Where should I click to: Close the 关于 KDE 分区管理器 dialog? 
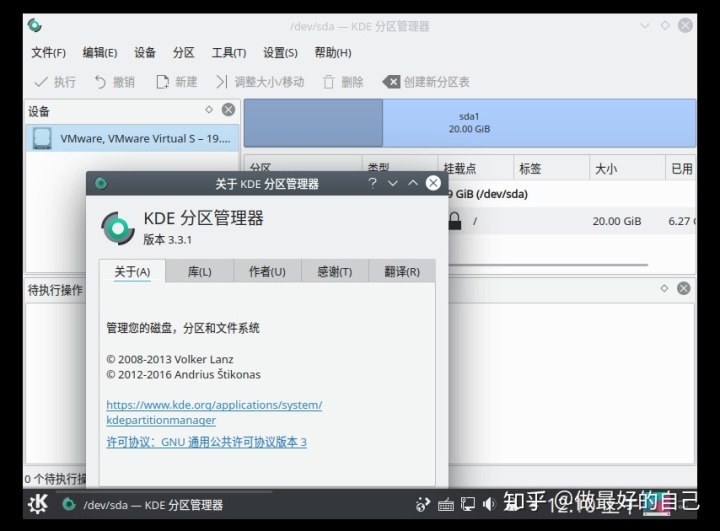[433, 183]
